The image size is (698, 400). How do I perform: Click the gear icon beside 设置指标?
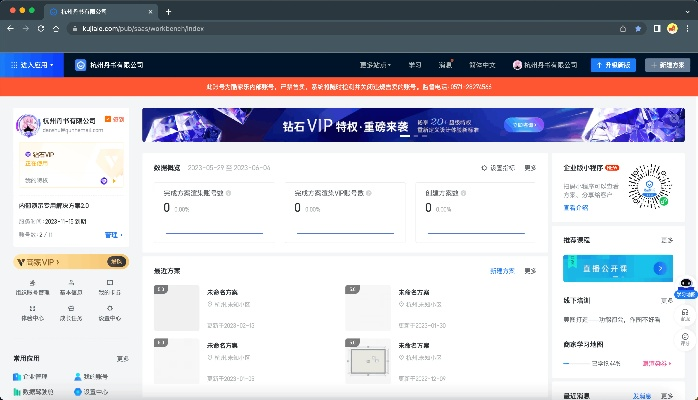[x=484, y=167]
